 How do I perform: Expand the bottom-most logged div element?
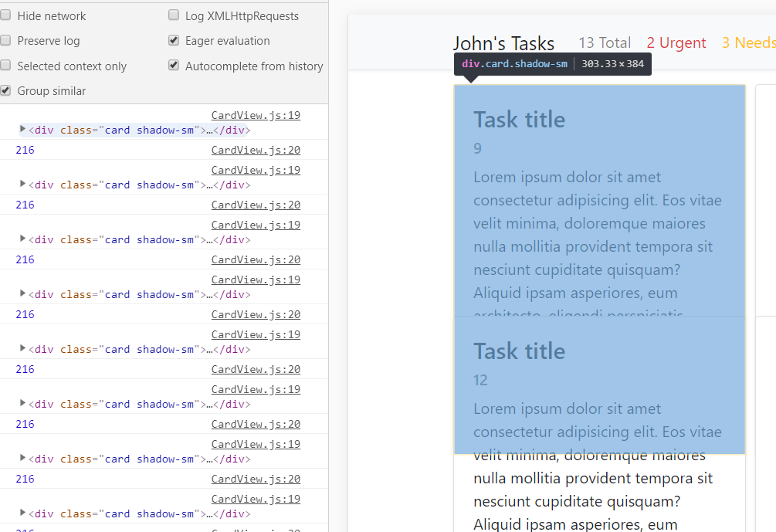[22, 513]
